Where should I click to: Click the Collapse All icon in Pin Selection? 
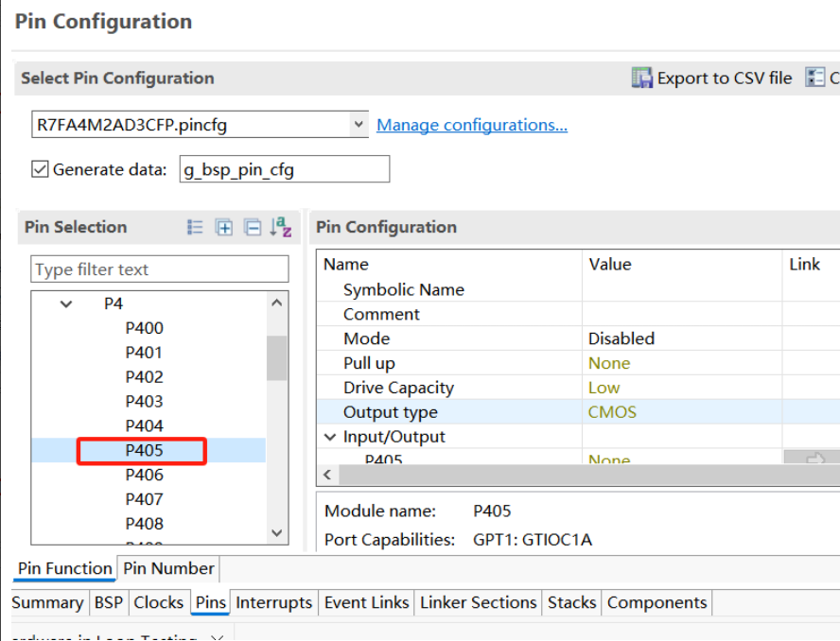pos(253,227)
